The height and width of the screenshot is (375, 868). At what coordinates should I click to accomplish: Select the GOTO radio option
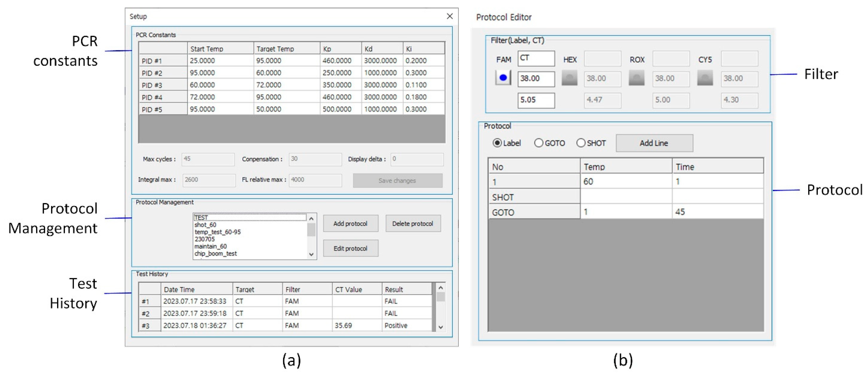pyautogui.click(x=539, y=143)
